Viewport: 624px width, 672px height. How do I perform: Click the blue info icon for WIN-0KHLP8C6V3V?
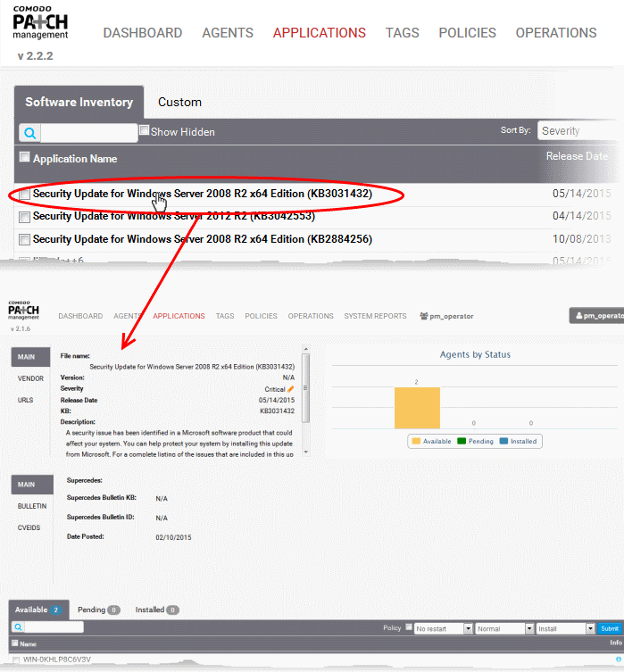tap(619, 660)
